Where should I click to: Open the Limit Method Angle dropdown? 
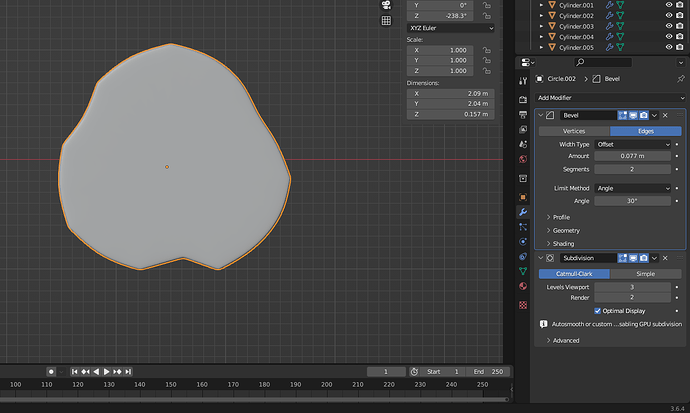click(632, 188)
